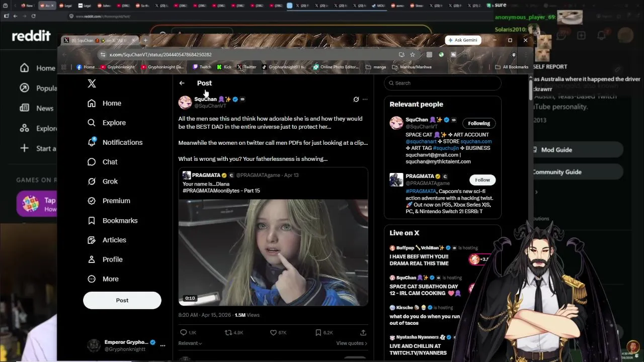This screenshot has width=644, height=362.
Task: Open the apps grid icon in bookmarks bar
Action: (x=64, y=67)
